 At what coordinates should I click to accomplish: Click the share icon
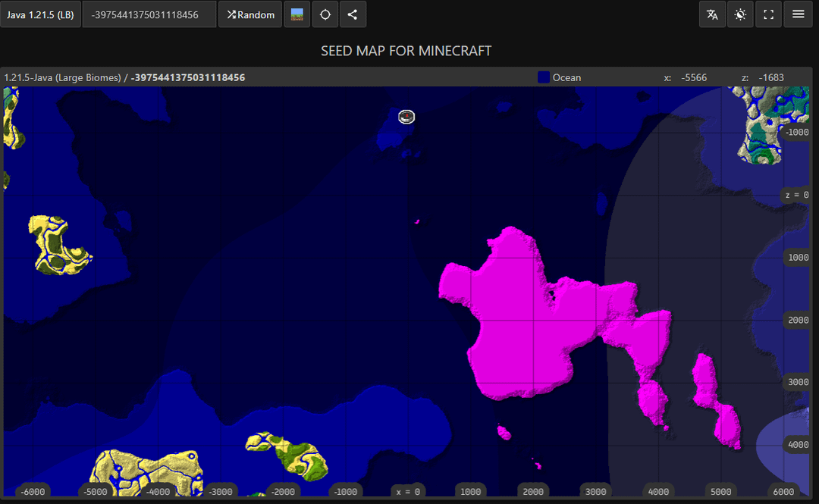[x=353, y=14]
